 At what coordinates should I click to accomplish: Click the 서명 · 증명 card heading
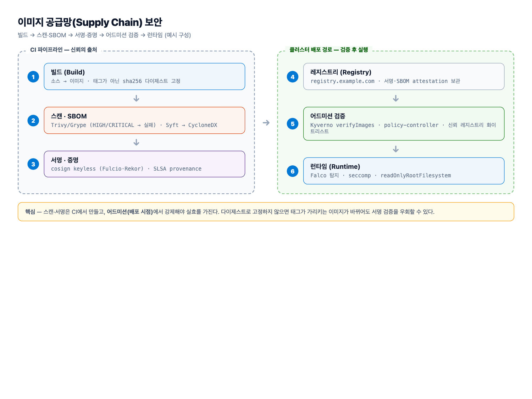coord(65,160)
